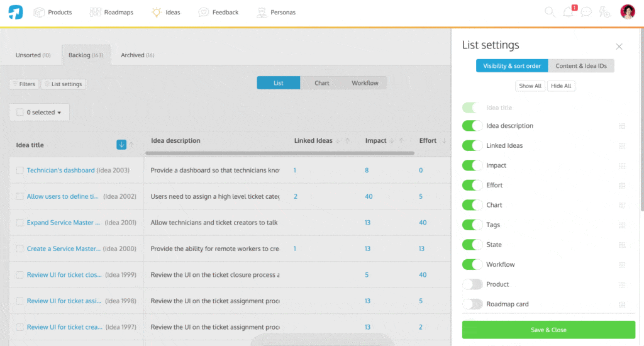Grab drag handle for Linked Ideas
Screen dimensions: 644x346
click(622, 146)
